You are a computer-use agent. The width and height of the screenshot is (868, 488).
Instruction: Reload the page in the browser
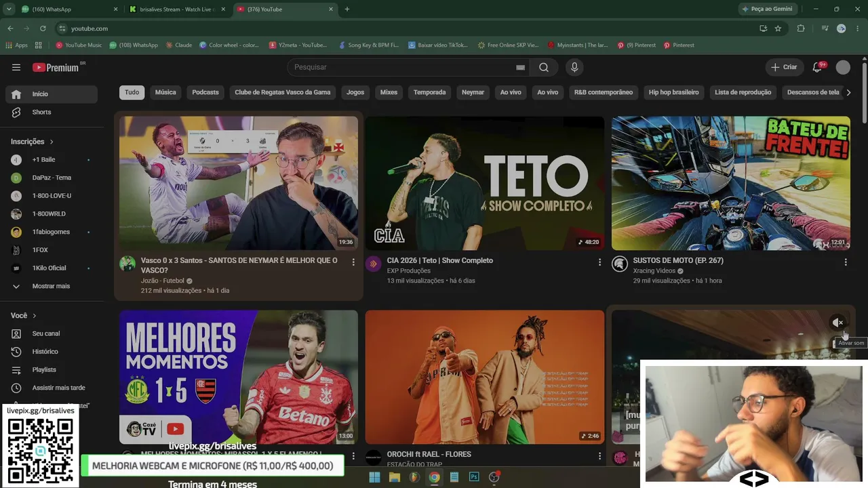click(x=43, y=28)
